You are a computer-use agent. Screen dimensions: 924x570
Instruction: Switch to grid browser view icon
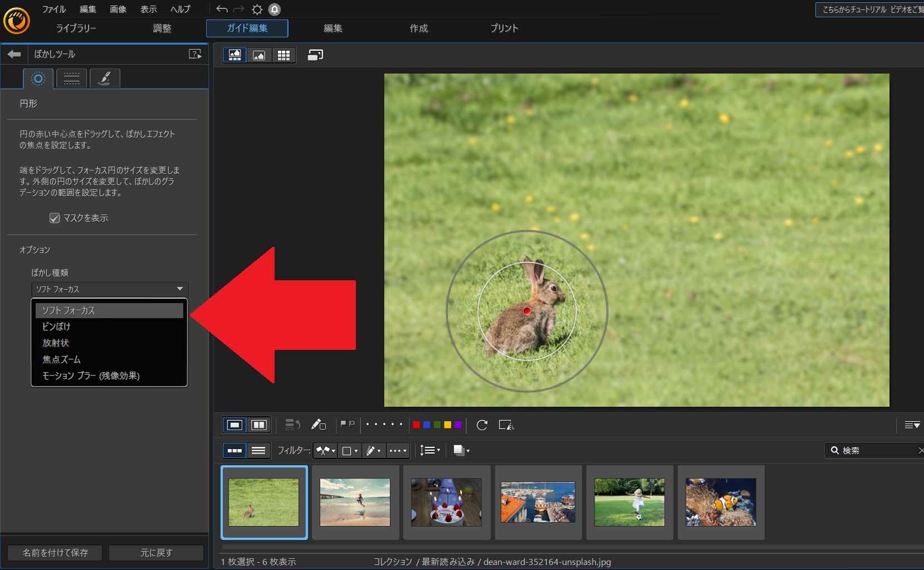283,55
